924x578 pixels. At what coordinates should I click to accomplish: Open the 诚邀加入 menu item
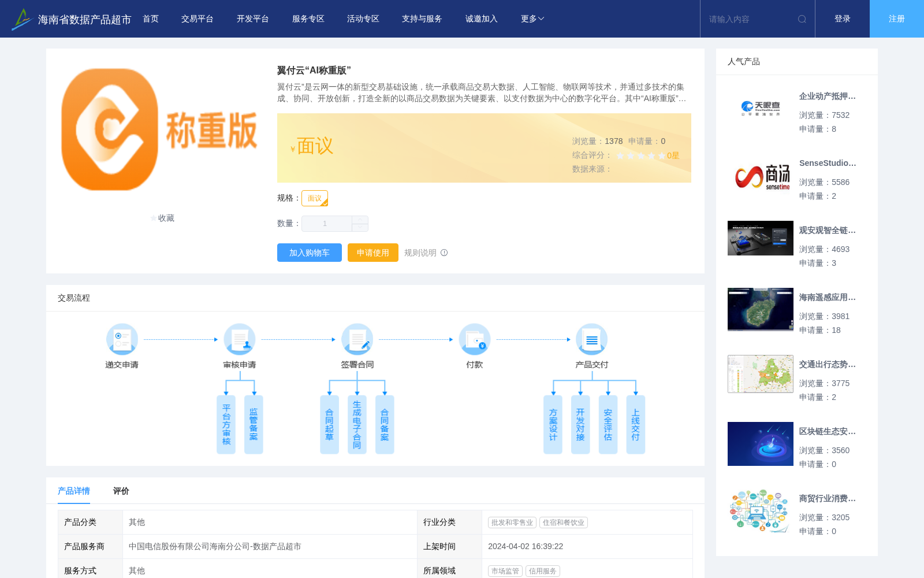pos(482,19)
